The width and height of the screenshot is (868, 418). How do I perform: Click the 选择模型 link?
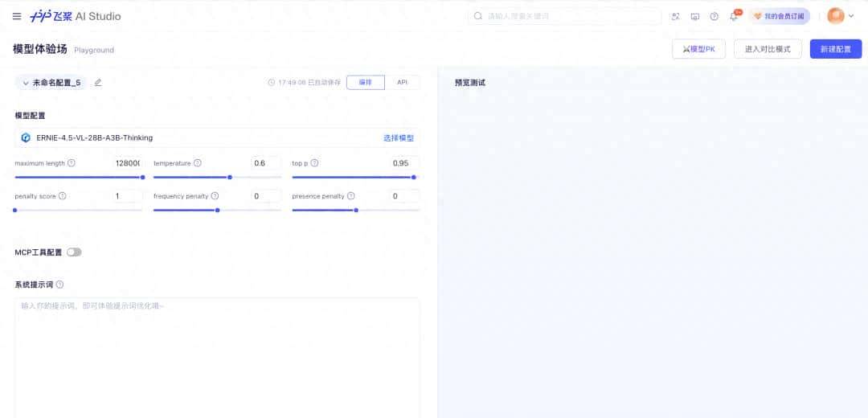coord(399,137)
